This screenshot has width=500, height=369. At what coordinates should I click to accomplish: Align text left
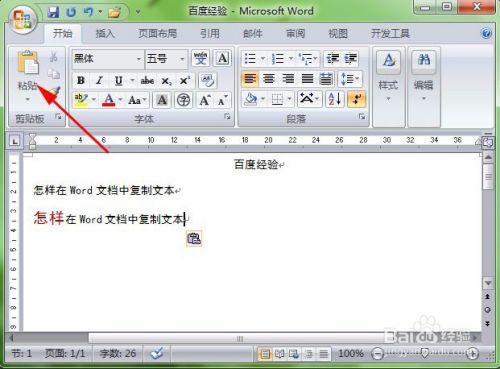pyautogui.click(x=250, y=79)
